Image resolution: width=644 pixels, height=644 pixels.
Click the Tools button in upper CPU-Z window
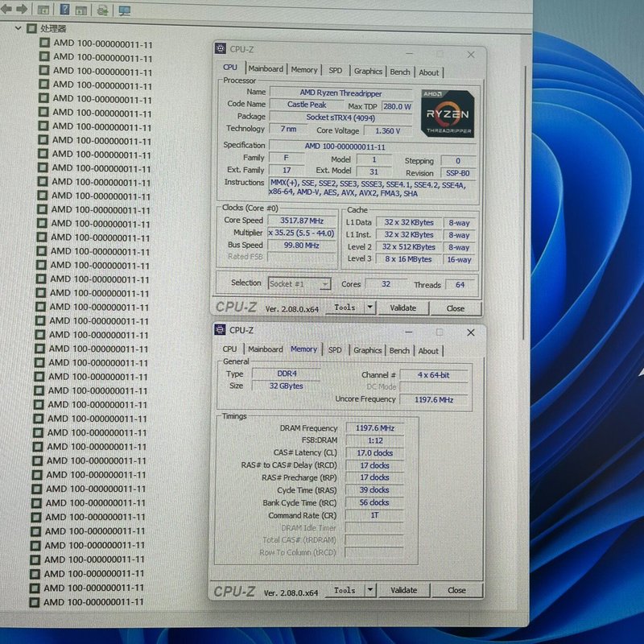coord(345,308)
